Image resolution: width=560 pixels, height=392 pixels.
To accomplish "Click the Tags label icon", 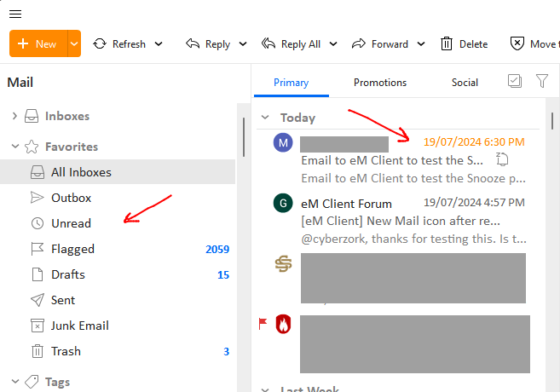I will coord(32,382).
